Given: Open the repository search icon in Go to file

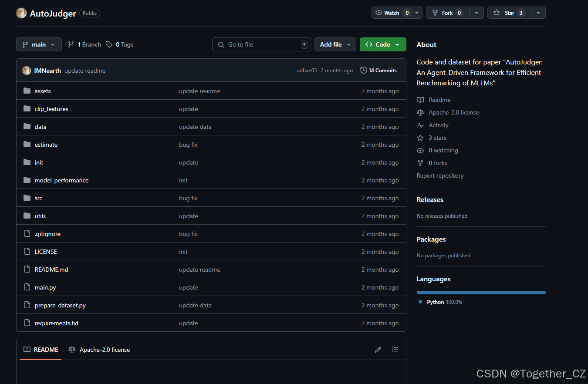Looking at the screenshot, I should click(222, 44).
